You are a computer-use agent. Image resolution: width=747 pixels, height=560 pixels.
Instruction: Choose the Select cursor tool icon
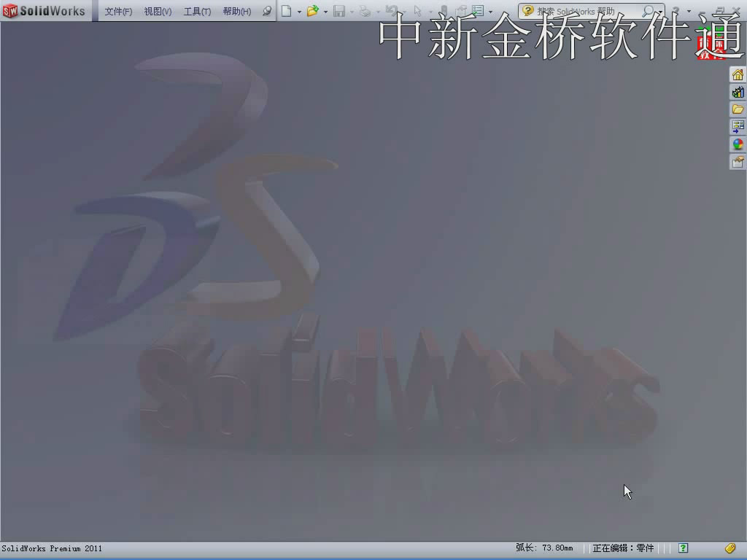(x=418, y=11)
